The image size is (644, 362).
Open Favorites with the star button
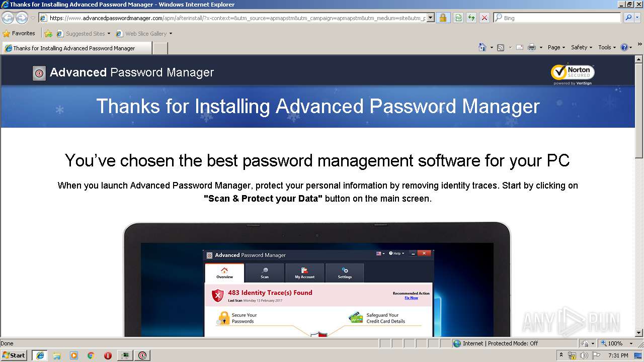point(19,33)
